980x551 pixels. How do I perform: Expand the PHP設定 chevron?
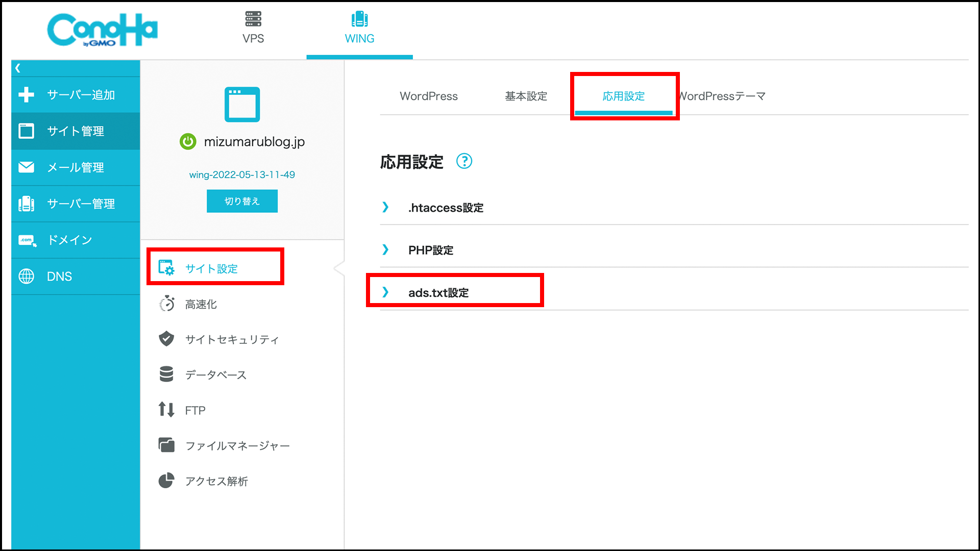(x=385, y=249)
